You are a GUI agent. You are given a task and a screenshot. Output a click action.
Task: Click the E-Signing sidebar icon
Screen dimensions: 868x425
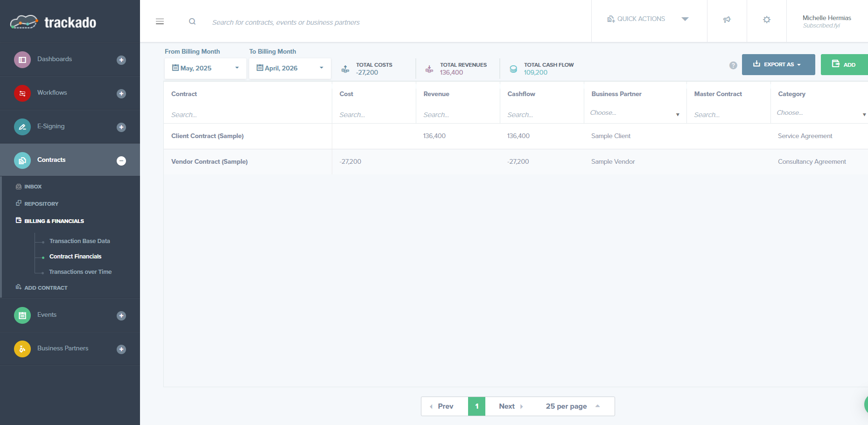coord(22,127)
